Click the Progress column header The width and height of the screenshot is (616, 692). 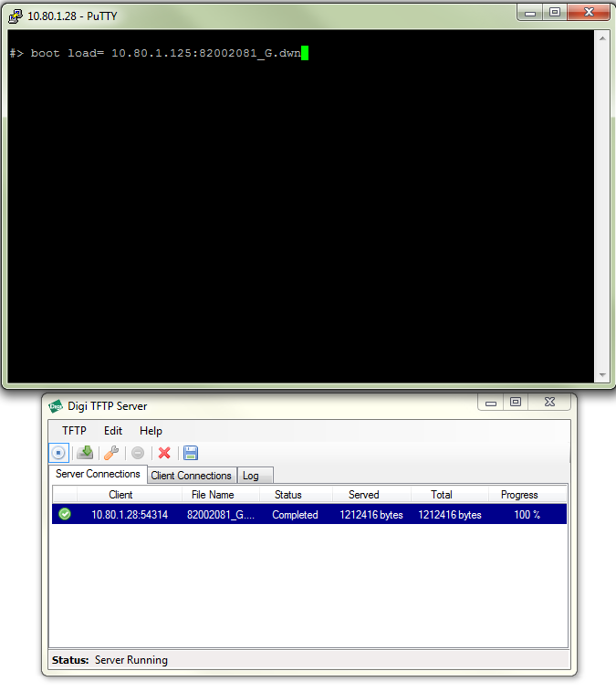(x=519, y=495)
